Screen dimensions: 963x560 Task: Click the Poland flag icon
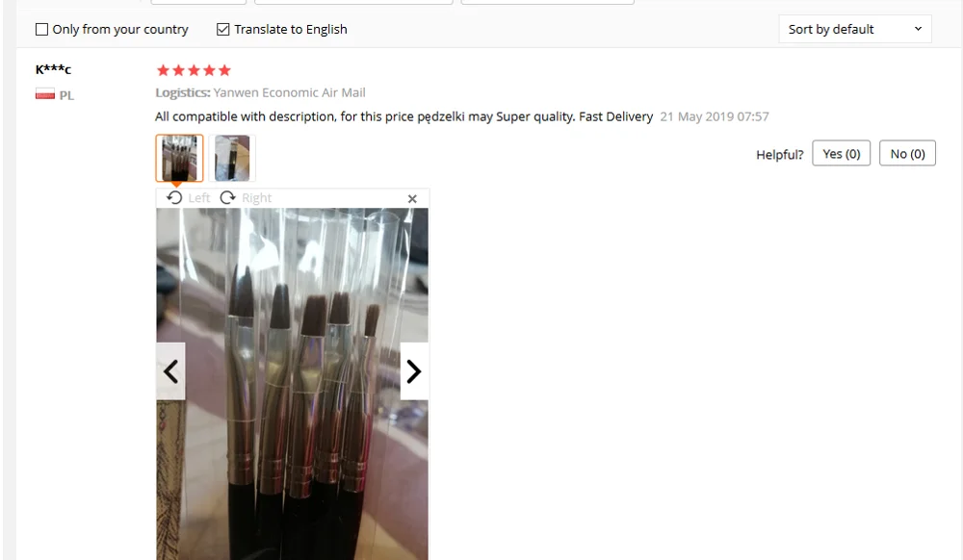pos(45,94)
